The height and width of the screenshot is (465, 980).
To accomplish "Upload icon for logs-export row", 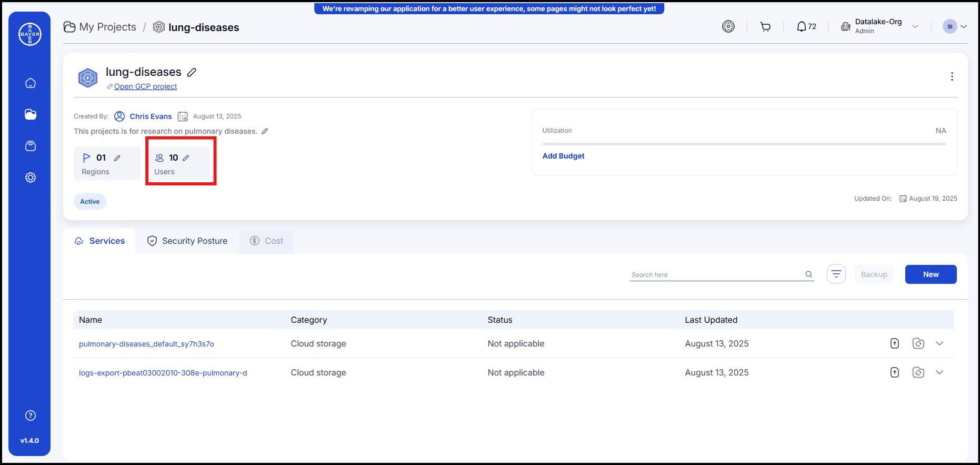I will 895,372.
